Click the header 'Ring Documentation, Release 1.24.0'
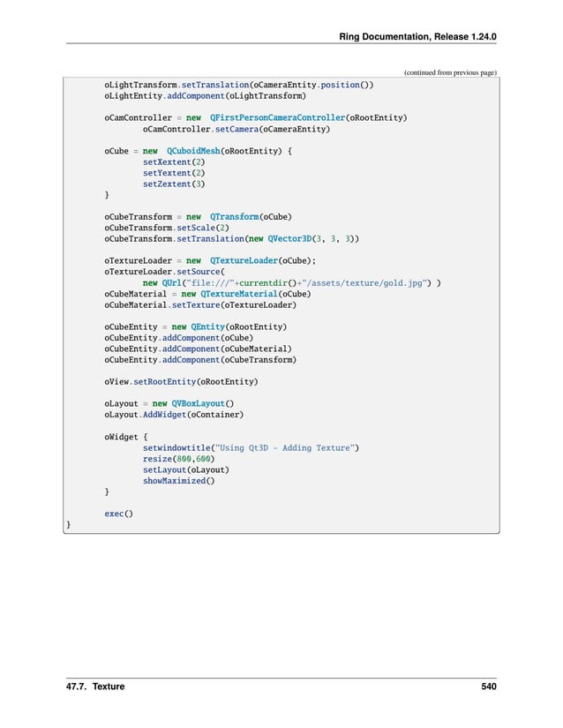 [417, 37]
